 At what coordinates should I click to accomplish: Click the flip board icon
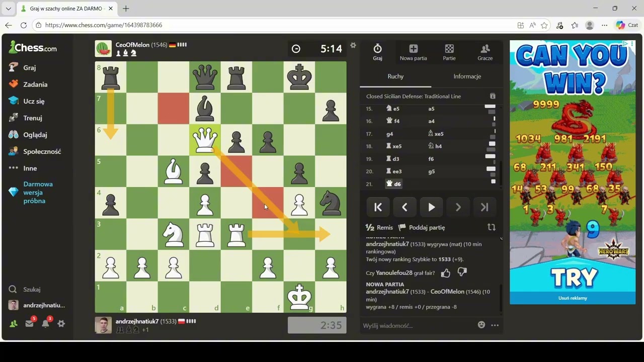coord(492,227)
